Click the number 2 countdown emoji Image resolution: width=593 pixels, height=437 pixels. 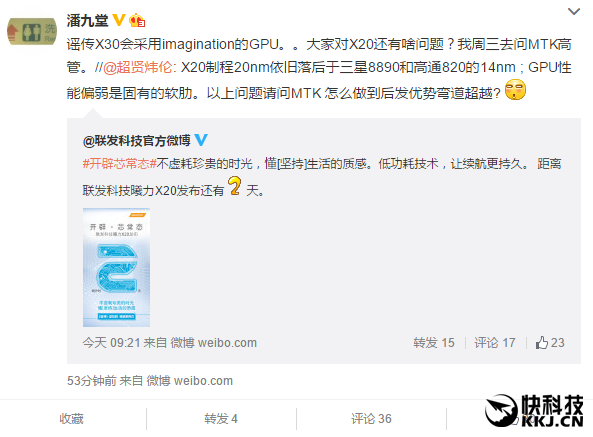tap(235, 186)
